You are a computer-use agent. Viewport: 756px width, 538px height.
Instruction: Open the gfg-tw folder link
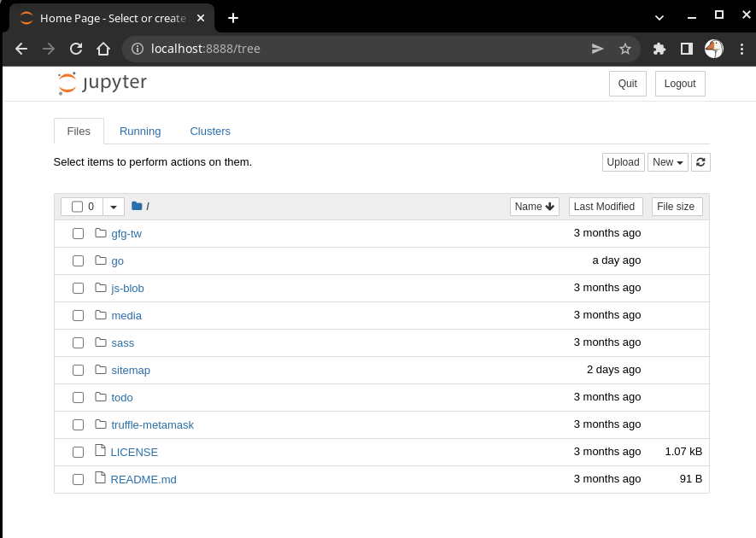coord(126,234)
